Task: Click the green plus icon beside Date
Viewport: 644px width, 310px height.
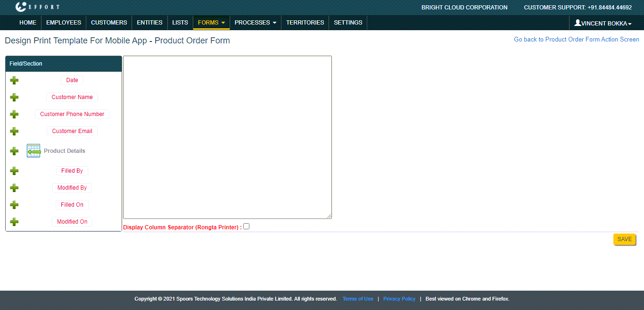Action: pos(14,80)
